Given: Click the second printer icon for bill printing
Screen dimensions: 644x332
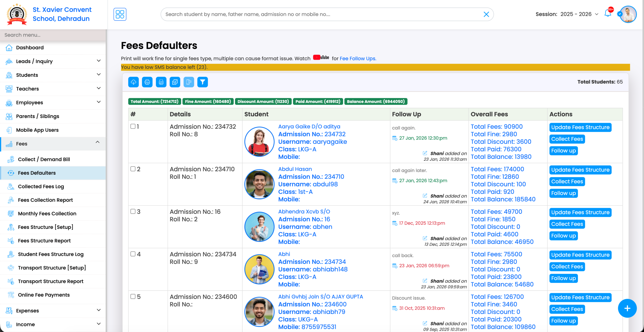Looking at the screenshot, I should [161, 82].
